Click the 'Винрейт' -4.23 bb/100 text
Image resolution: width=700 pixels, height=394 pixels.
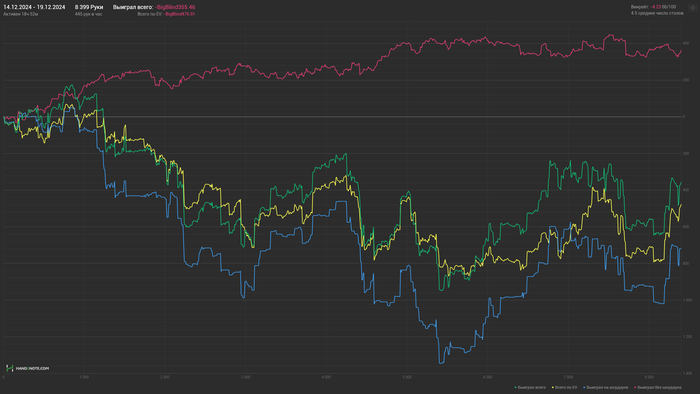pyautogui.click(x=653, y=7)
